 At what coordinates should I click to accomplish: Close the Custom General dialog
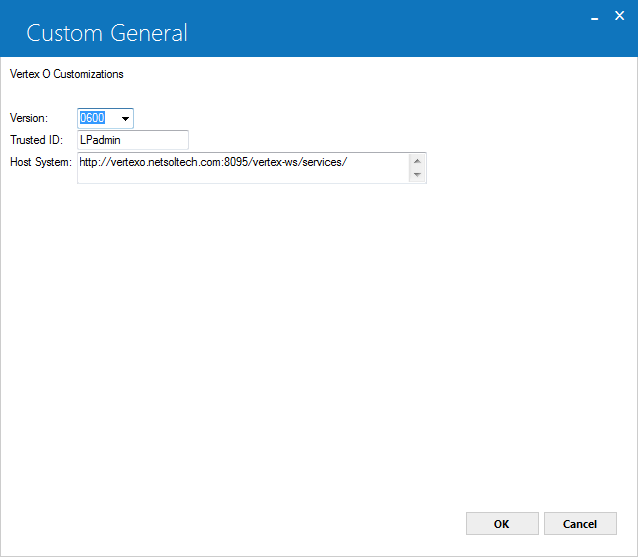619,16
